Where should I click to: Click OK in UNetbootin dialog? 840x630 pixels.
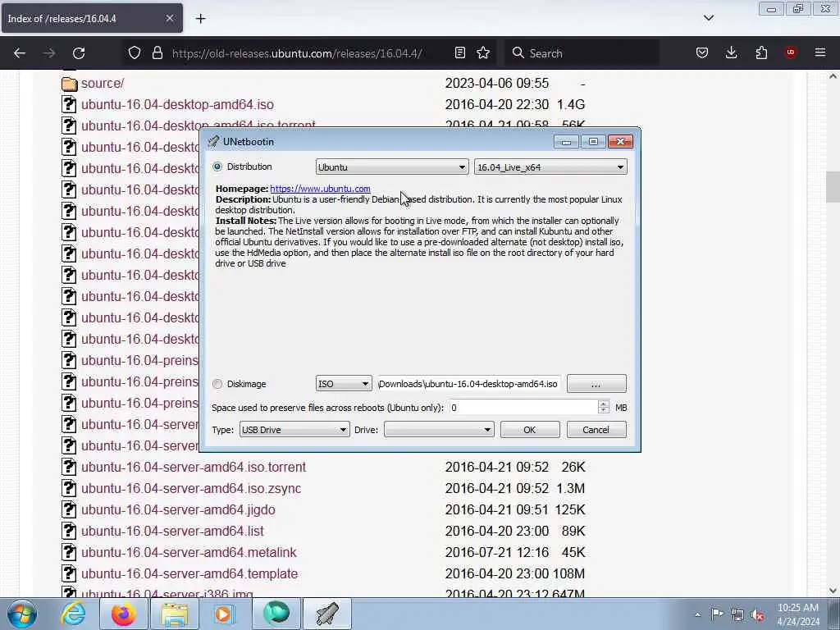tap(530, 430)
